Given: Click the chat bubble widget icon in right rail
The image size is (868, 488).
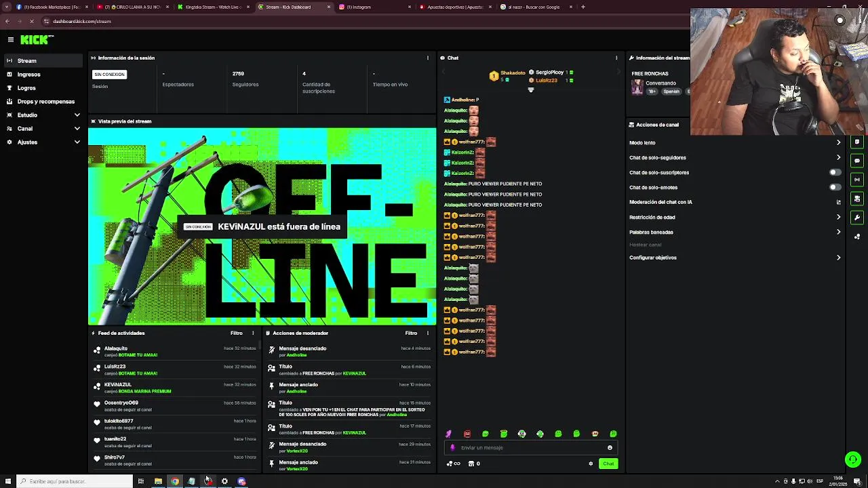Looking at the screenshot, I should (x=857, y=161).
